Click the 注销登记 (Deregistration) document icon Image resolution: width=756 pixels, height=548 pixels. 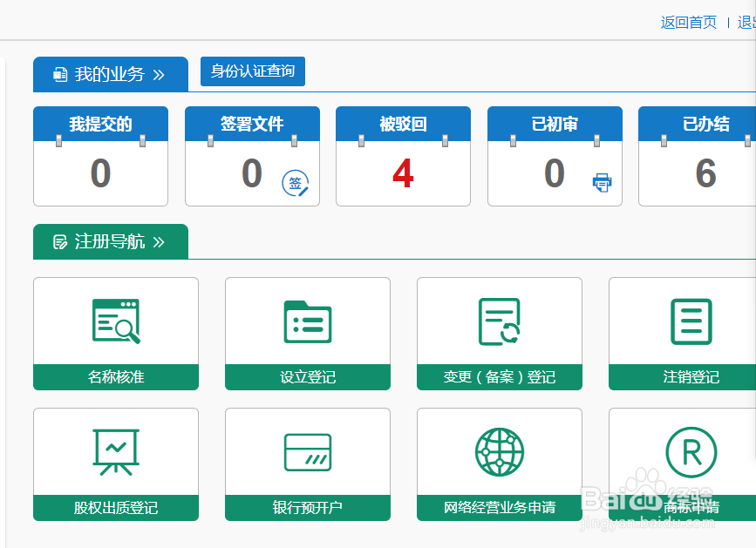coord(691,321)
